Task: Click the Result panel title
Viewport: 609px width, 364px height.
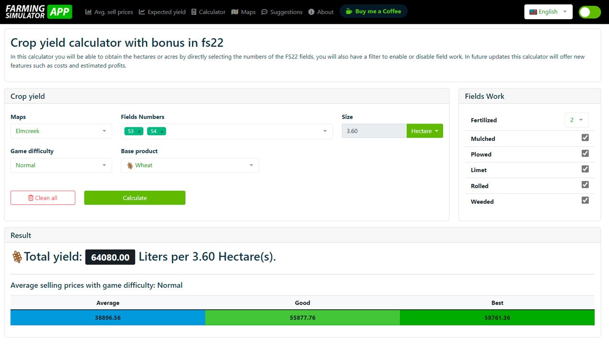Action: click(x=21, y=236)
